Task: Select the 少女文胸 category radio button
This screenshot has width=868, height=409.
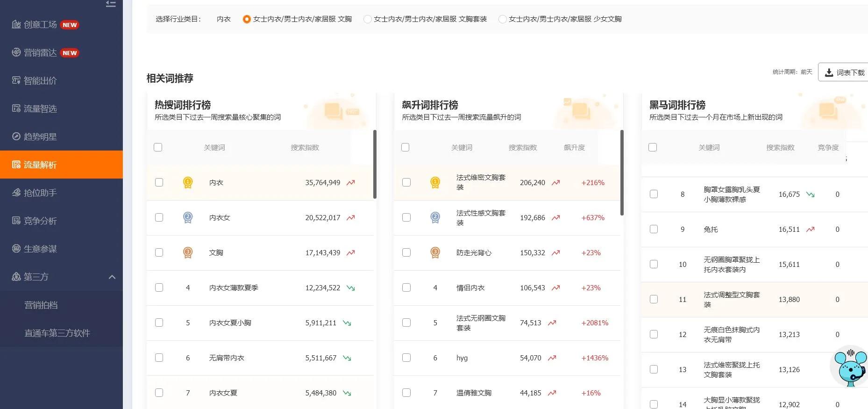Action: point(503,19)
